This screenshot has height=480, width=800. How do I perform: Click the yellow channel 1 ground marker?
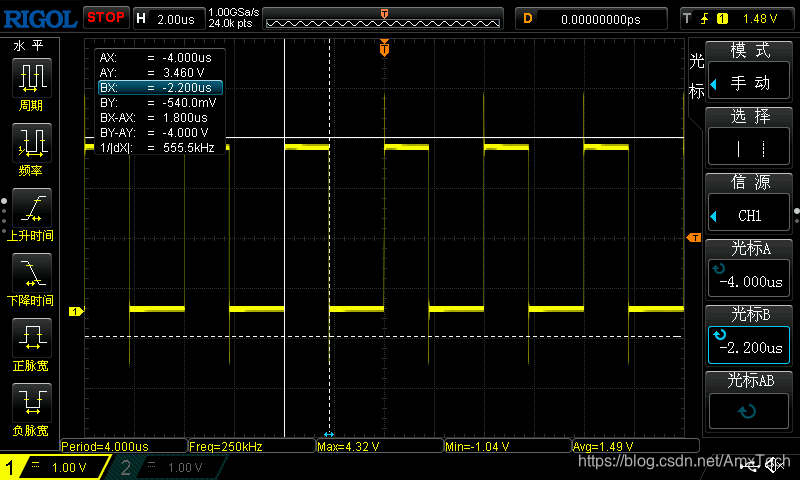point(76,311)
